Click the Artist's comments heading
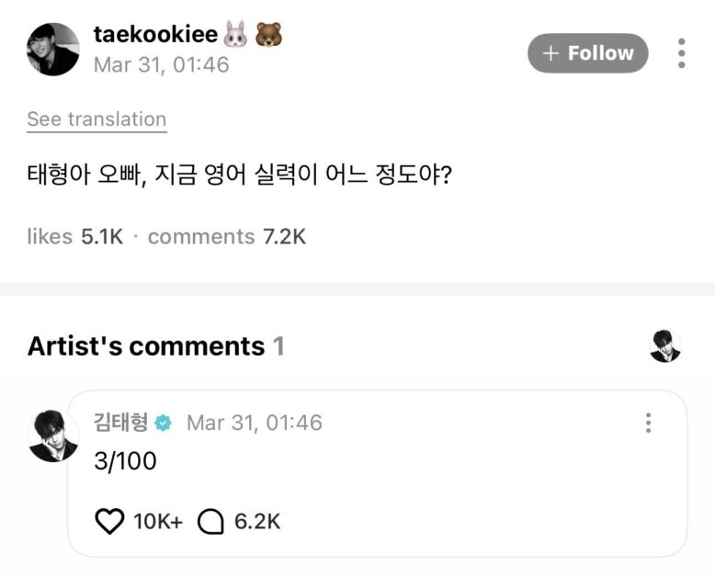Viewport: 715px width, 588px height. point(146,346)
